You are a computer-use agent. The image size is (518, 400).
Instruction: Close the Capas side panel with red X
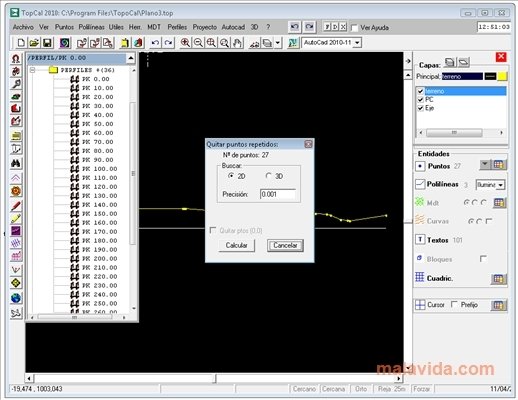click(501, 57)
